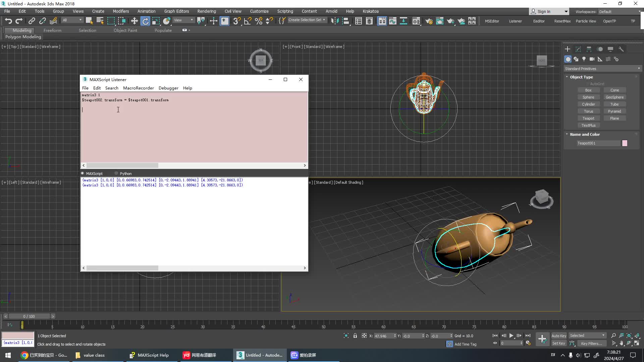The width and height of the screenshot is (644, 362).
Task: Open the Selected key filter dropdown
Action: 587,336
